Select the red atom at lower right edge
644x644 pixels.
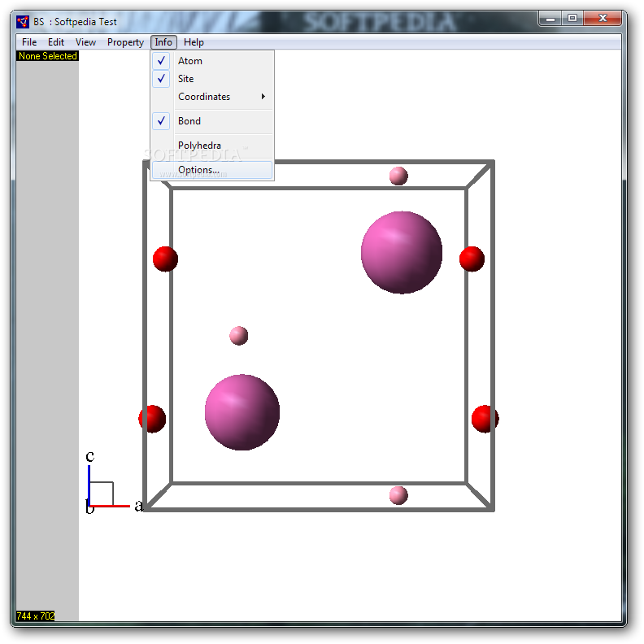click(485, 419)
